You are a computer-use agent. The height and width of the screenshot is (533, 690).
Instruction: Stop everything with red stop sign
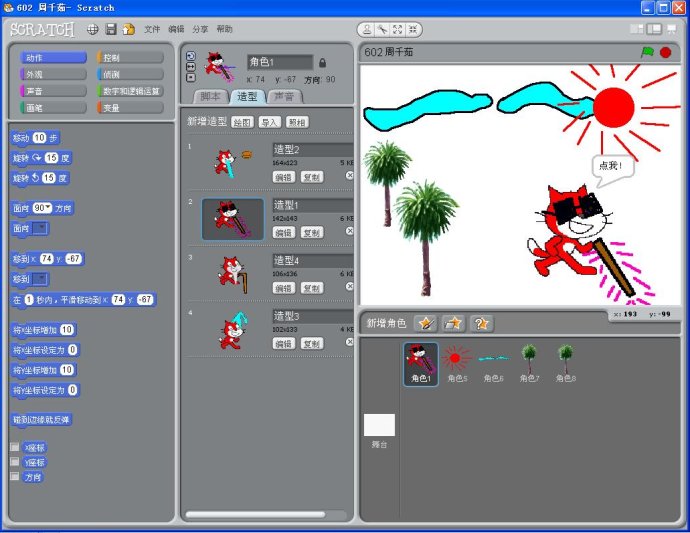665,52
